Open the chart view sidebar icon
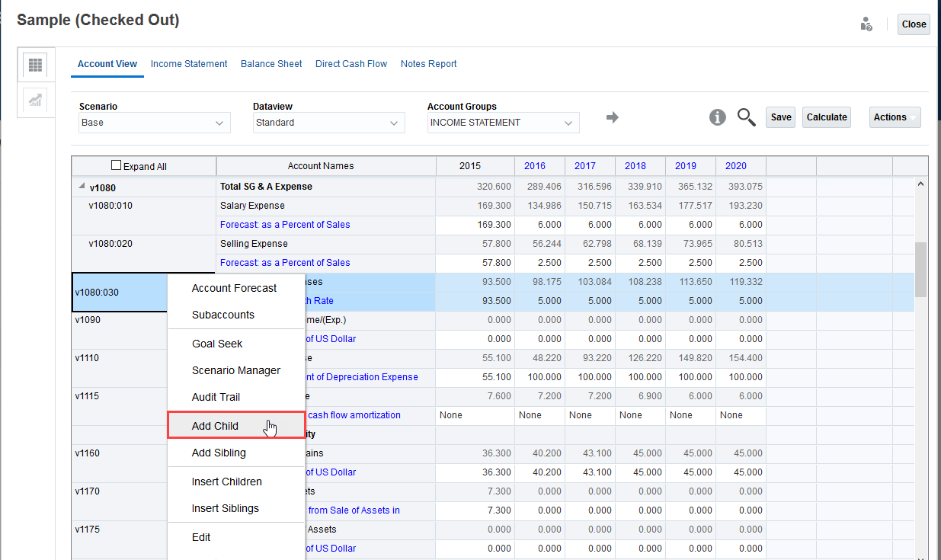Image resolution: width=941 pixels, height=560 pixels. pyautogui.click(x=35, y=100)
